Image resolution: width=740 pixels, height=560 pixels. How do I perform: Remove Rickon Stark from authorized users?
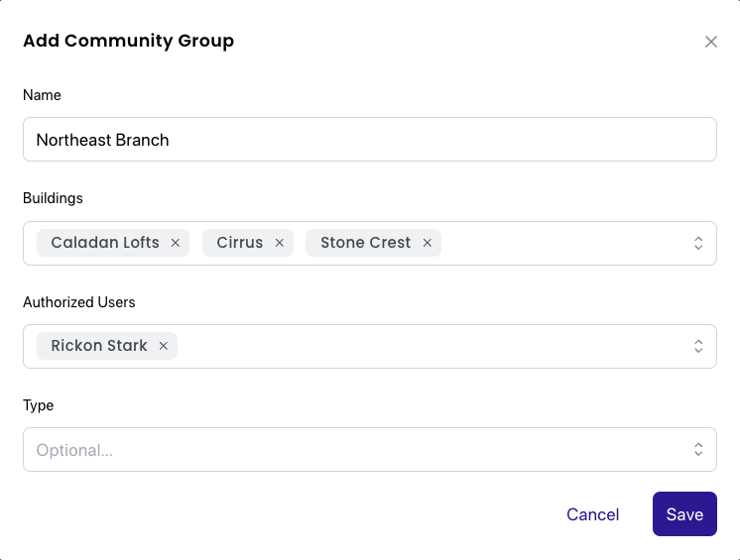pyautogui.click(x=164, y=346)
